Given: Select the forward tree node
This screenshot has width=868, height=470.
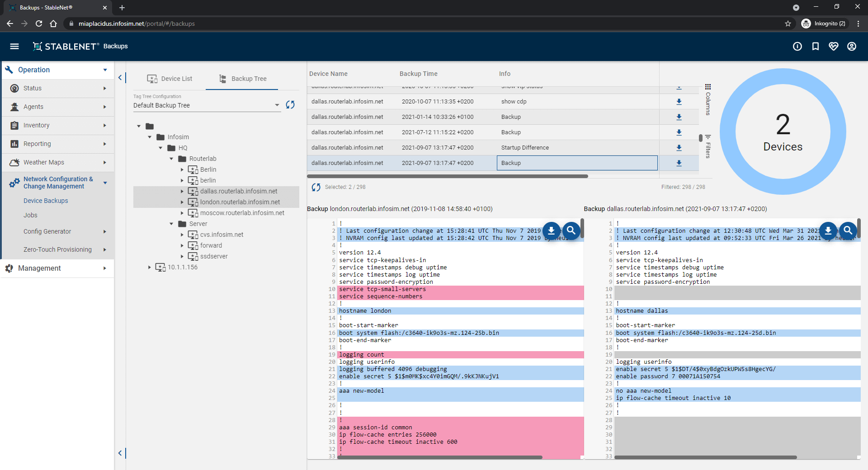Looking at the screenshot, I should 211,245.
